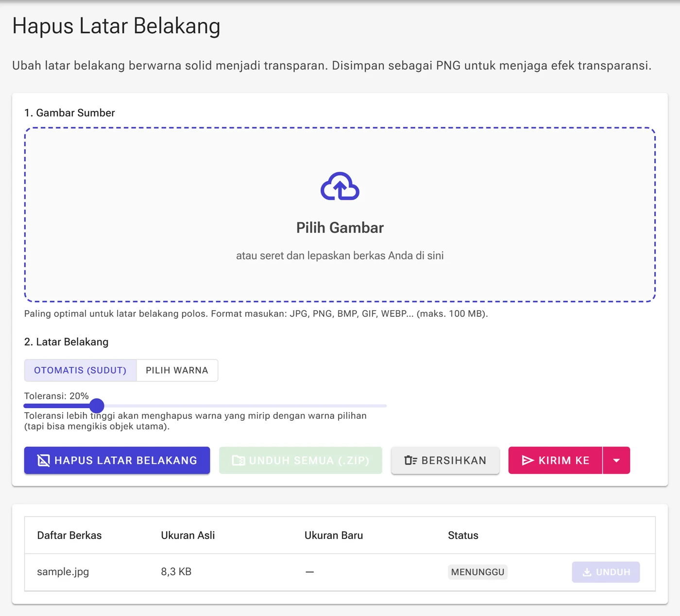Click the "Hapus Latar Belakang" button
This screenshot has width=680, height=616.
[117, 460]
